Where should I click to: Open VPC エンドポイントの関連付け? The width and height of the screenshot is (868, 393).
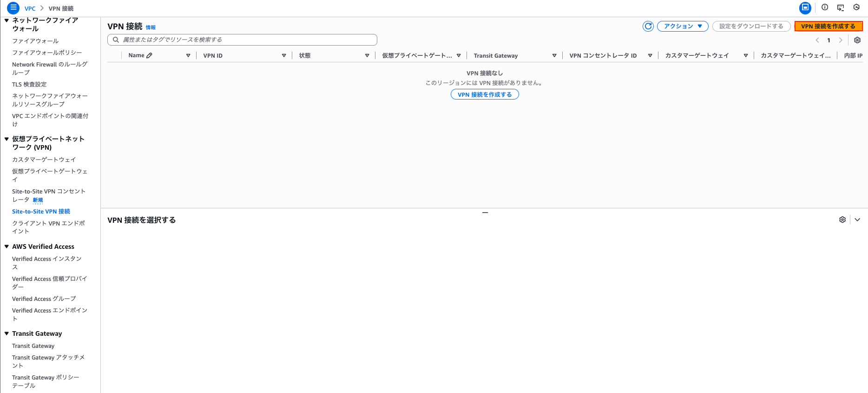[x=50, y=120]
